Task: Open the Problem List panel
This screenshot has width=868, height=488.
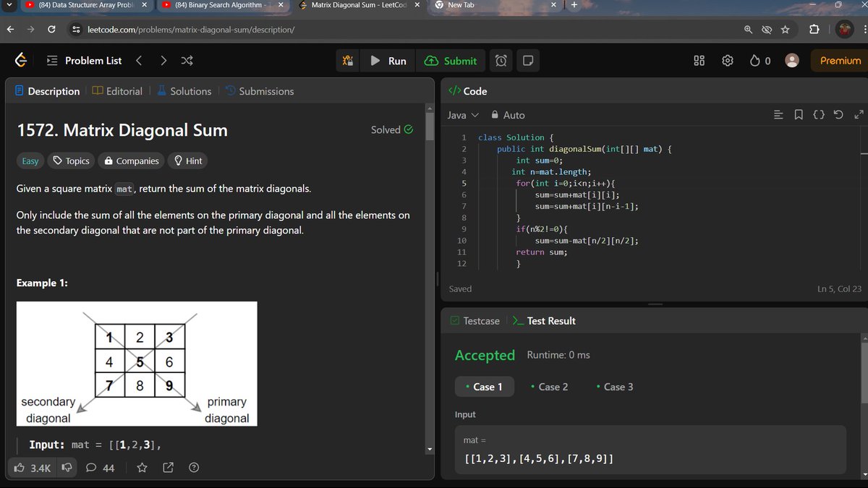Action: 85,61
